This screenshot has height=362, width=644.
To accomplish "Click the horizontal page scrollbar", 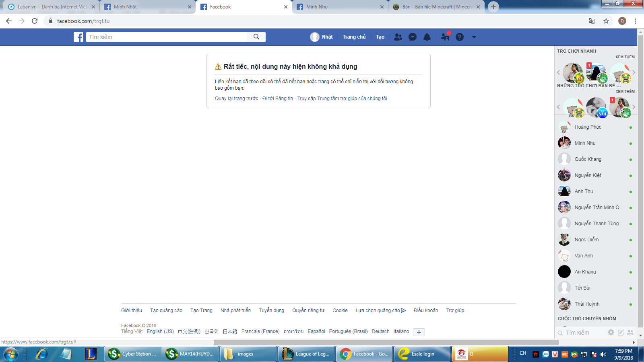I will pos(386,342).
